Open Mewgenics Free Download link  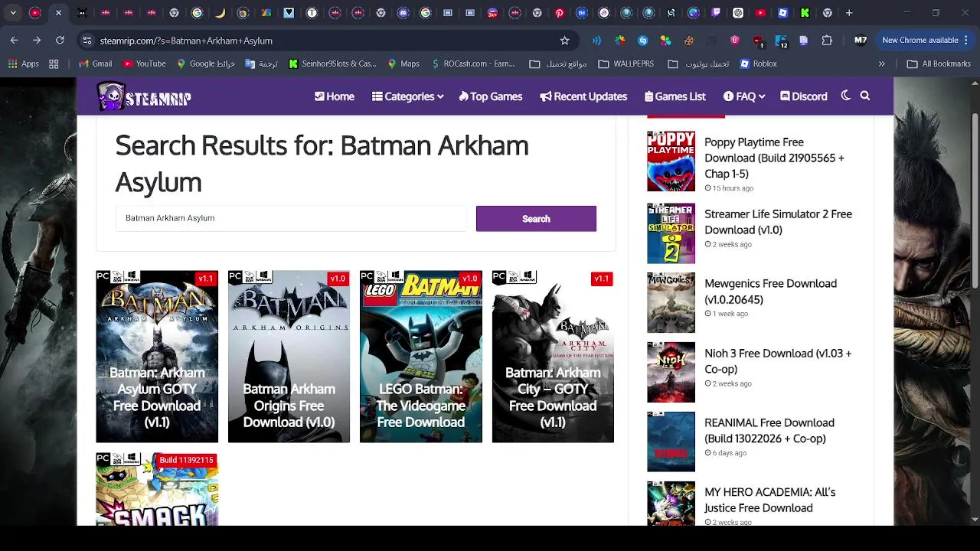click(770, 292)
